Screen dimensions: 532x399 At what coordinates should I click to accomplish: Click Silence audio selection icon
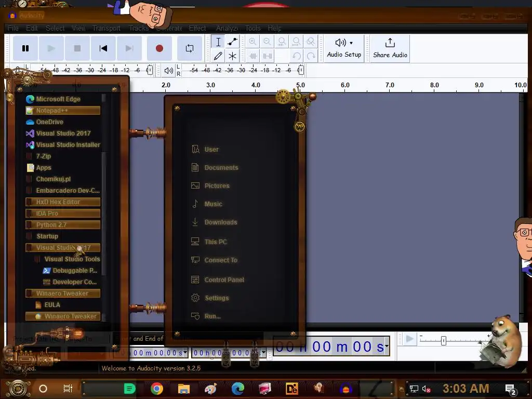tap(268, 56)
